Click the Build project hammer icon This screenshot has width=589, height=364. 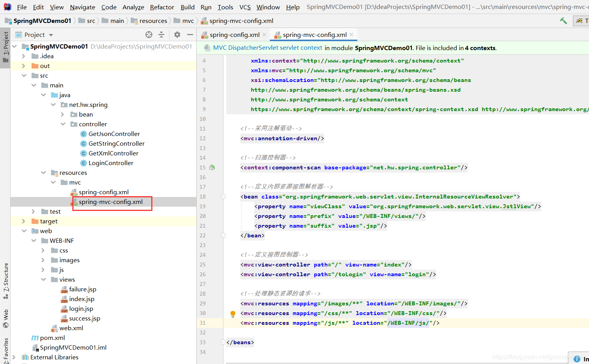[x=563, y=21]
